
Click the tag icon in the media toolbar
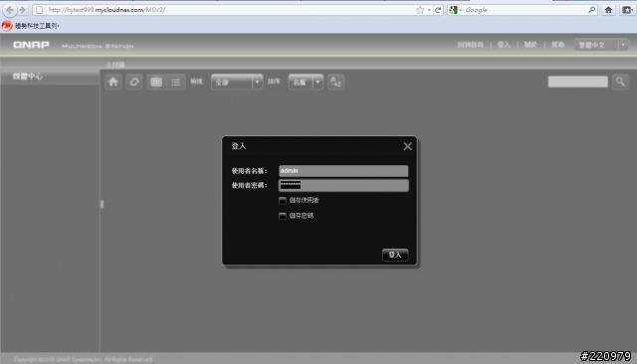(134, 82)
